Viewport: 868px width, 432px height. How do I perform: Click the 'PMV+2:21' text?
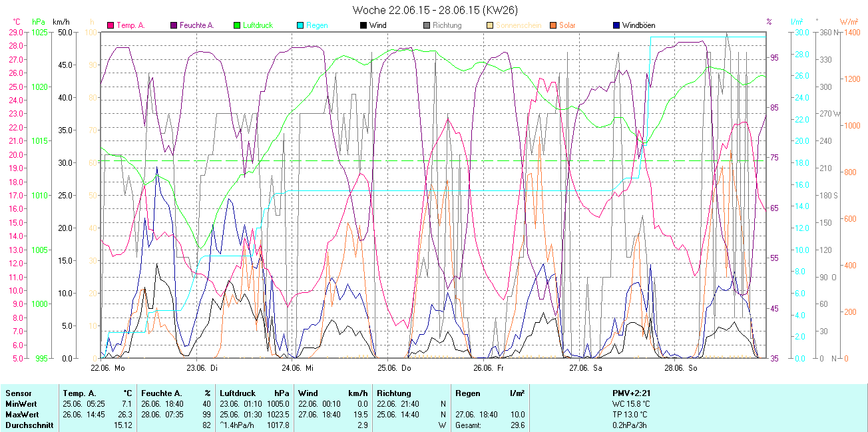632,393
